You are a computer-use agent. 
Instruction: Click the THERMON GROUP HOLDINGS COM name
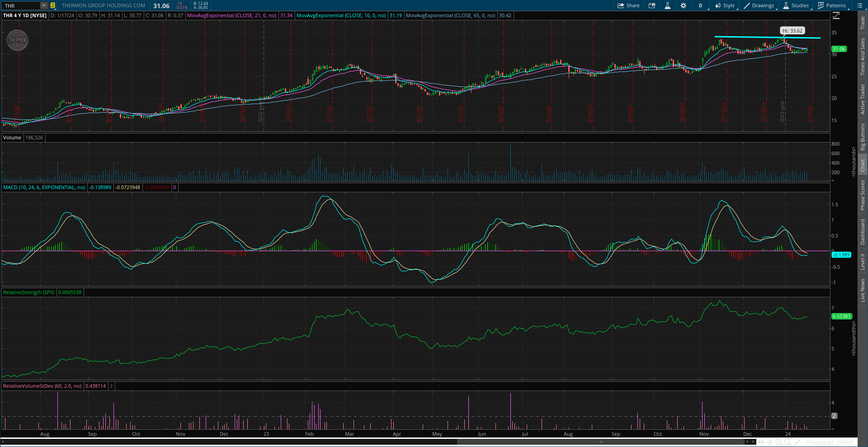click(104, 5)
